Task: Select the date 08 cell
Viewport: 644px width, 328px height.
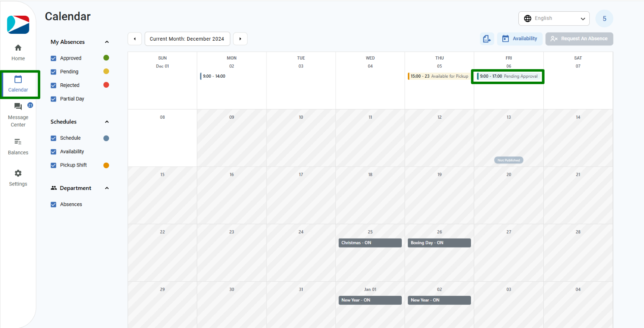Action: [163, 138]
